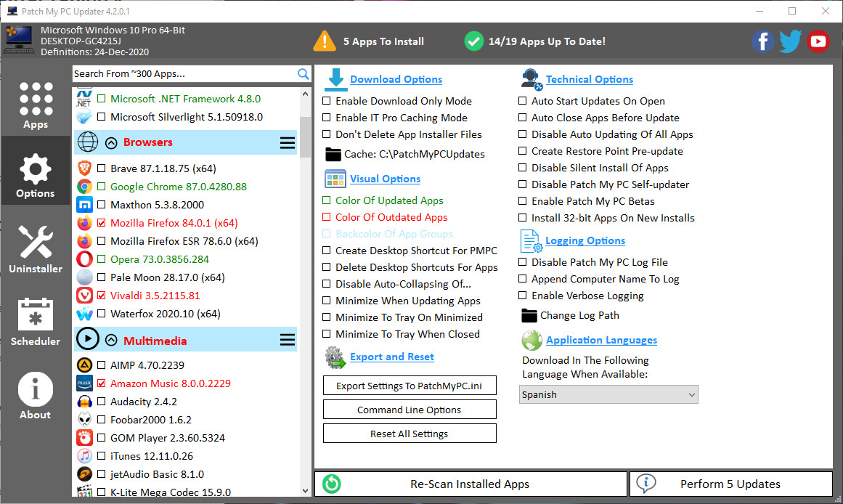The width and height of the screenshot is (843, 504).
Task: Collapse the Browsers app group
Action: (x=111, y=143)
